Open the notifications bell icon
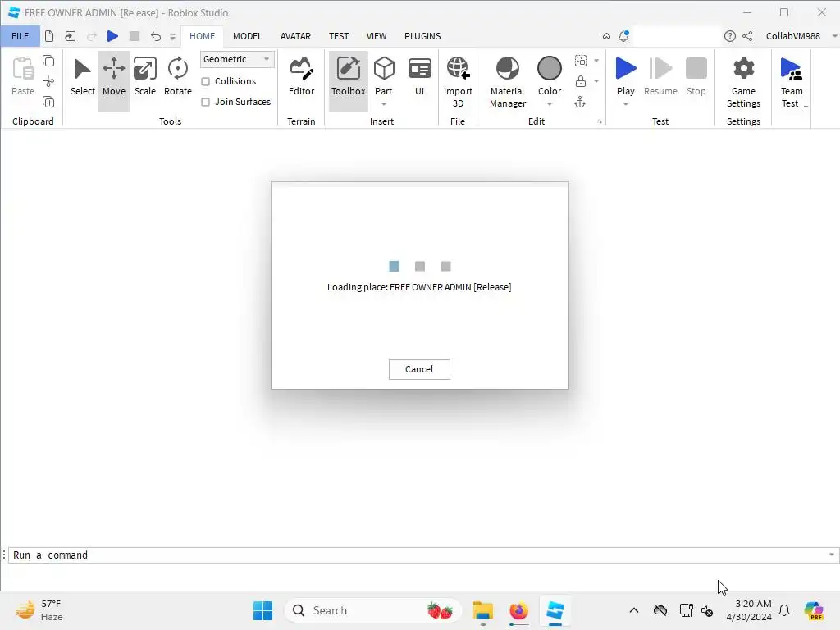840x630 pixels. pos(623,36)
